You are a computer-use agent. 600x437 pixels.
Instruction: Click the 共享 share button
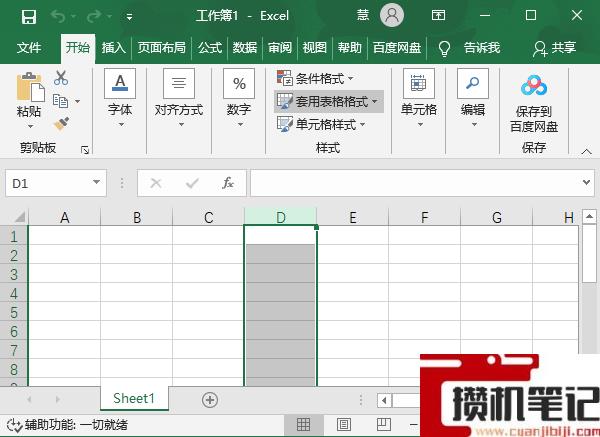(x=554, y=48)
